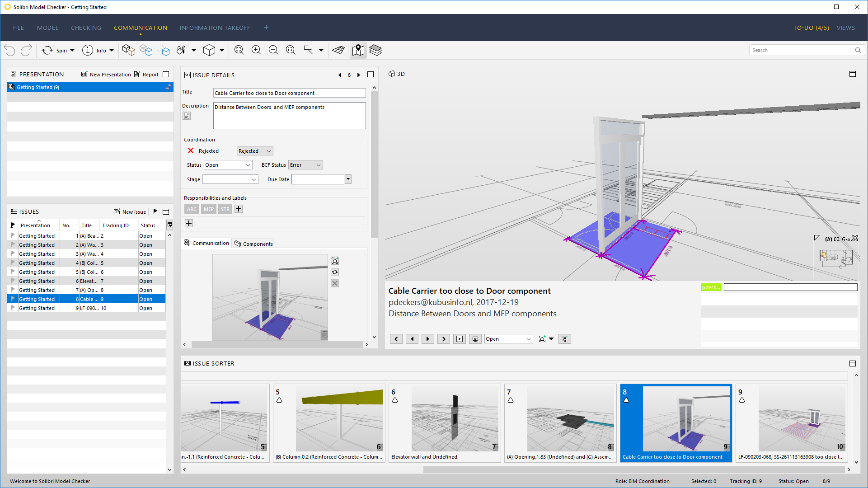Click the play slideshow button in viewer
This screenshot has width=868, height=488.
[x=460, y=339]
